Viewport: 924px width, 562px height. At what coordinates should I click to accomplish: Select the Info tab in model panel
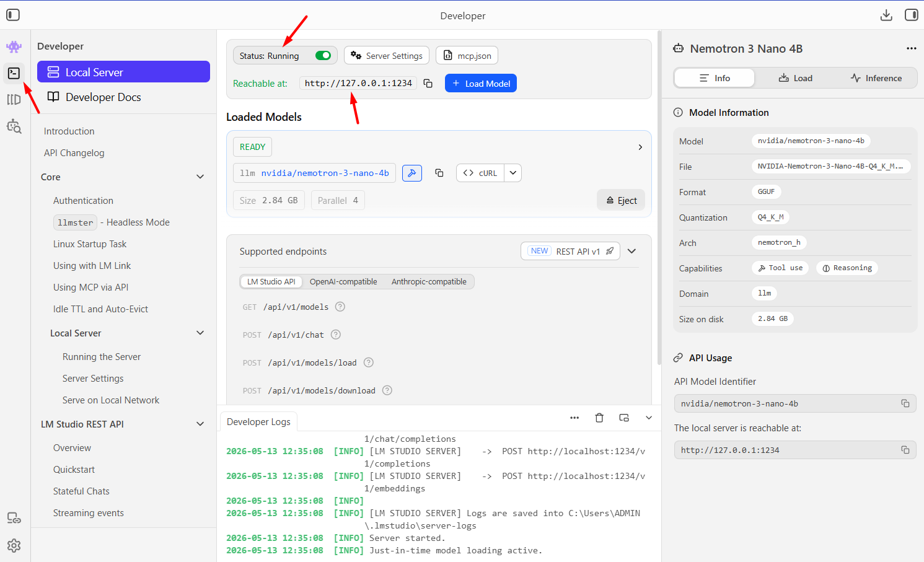715,78
